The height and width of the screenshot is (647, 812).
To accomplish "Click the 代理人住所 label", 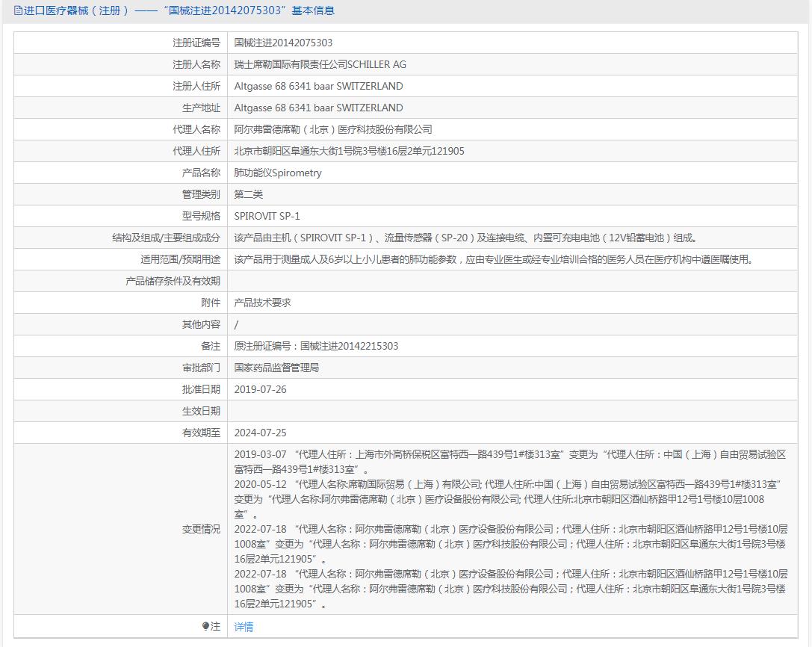I will tap(196, 151).
